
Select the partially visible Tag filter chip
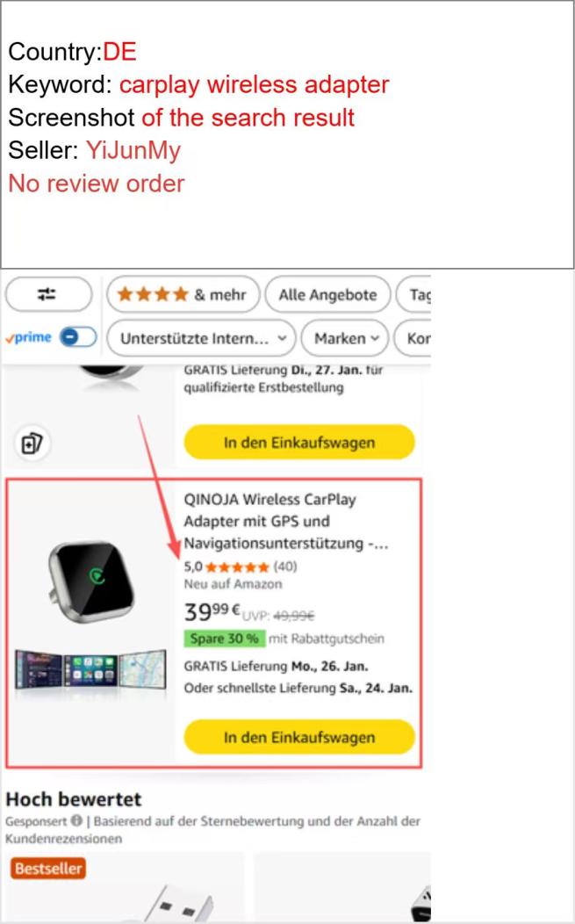[414, 294]
